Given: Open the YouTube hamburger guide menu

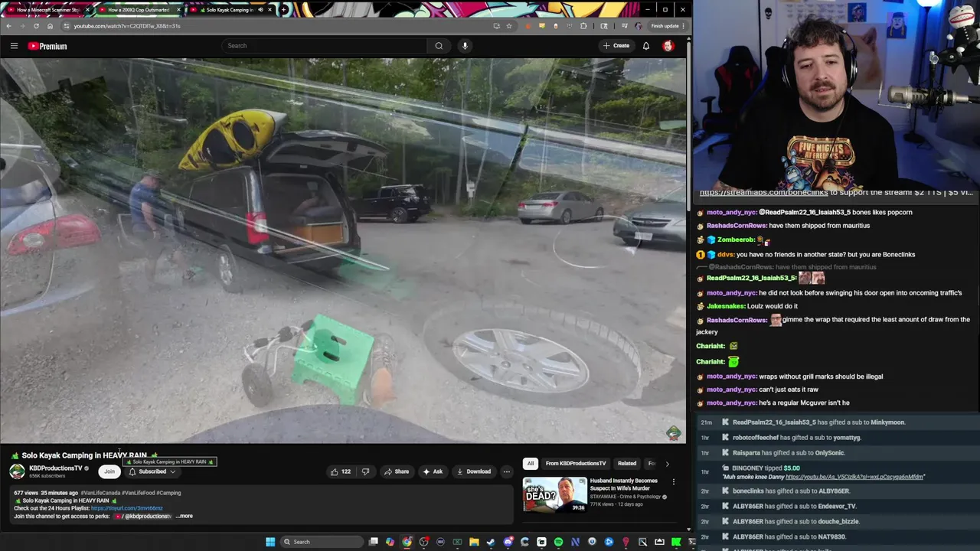Looking at the screenshot, I should click(14, 46).
